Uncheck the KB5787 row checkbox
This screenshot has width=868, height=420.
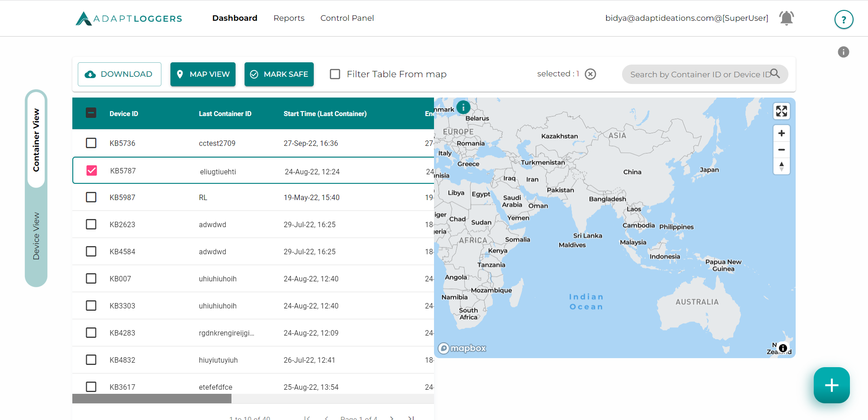pyautogui.click(x=92, y=170)
